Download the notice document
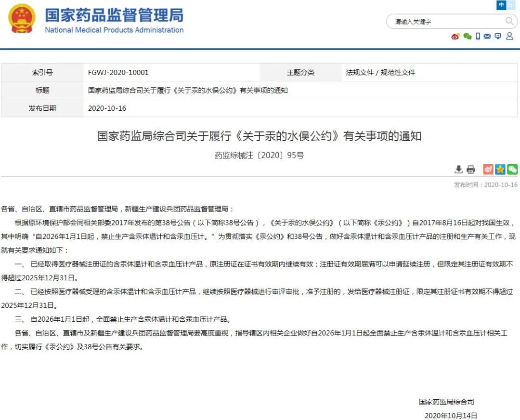 click(458, 169)
